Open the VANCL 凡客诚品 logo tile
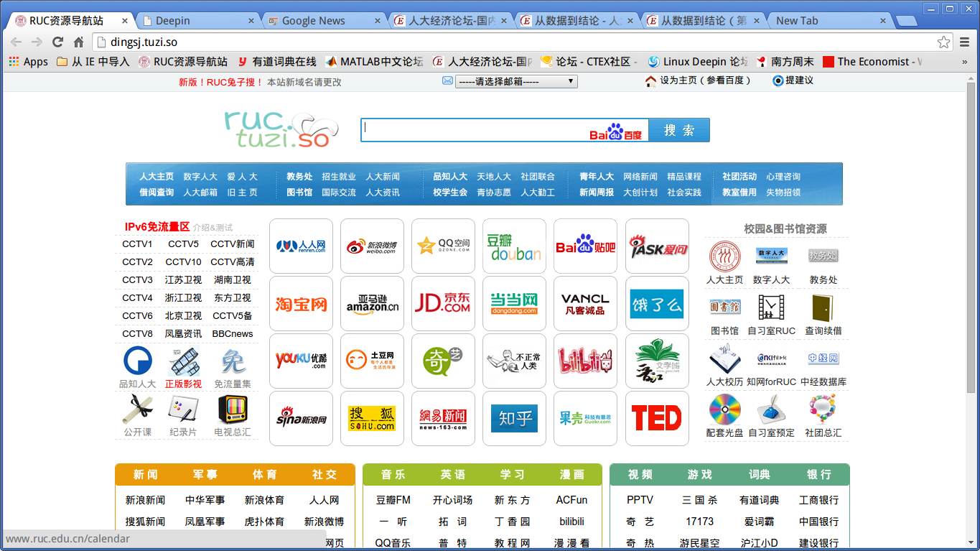Image resolution: width=980 pixels, height=551 pixels. tap(585, 304)
